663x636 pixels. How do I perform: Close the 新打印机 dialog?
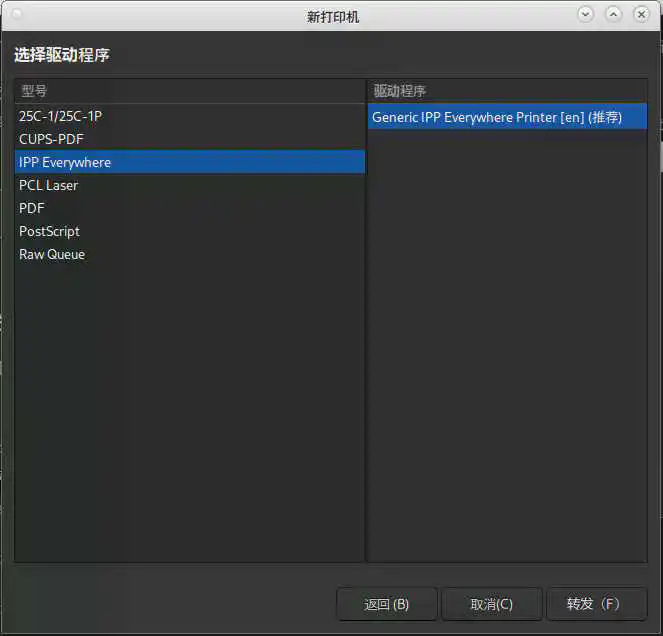641,15
